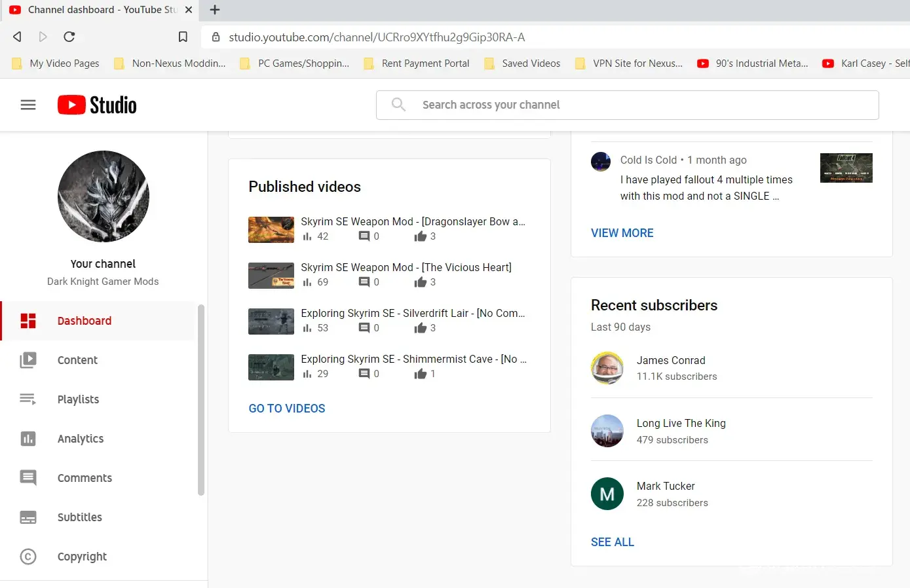This screenshot has height=588, width=910.
Task: Click the browser reload icon
Action: click(x=69, y=37)
